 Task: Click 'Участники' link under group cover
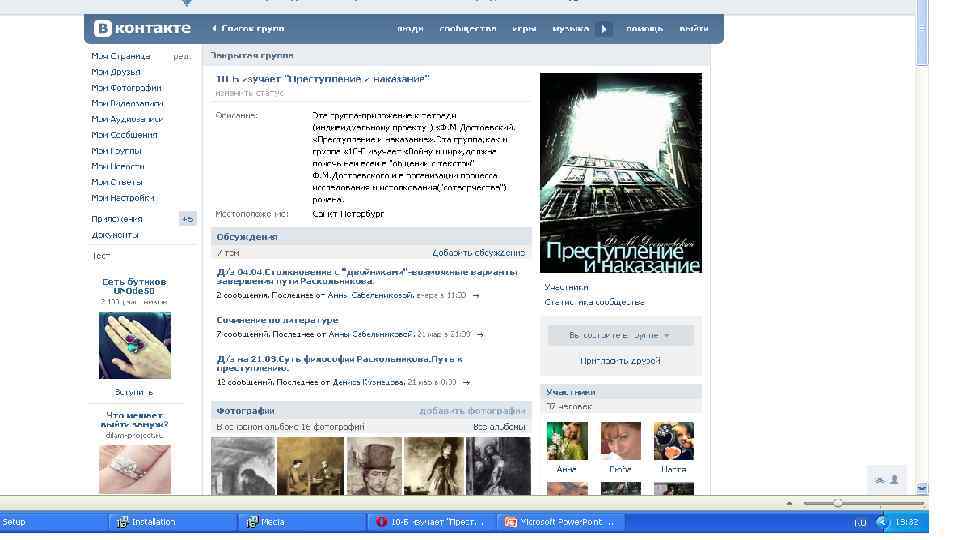566,287
